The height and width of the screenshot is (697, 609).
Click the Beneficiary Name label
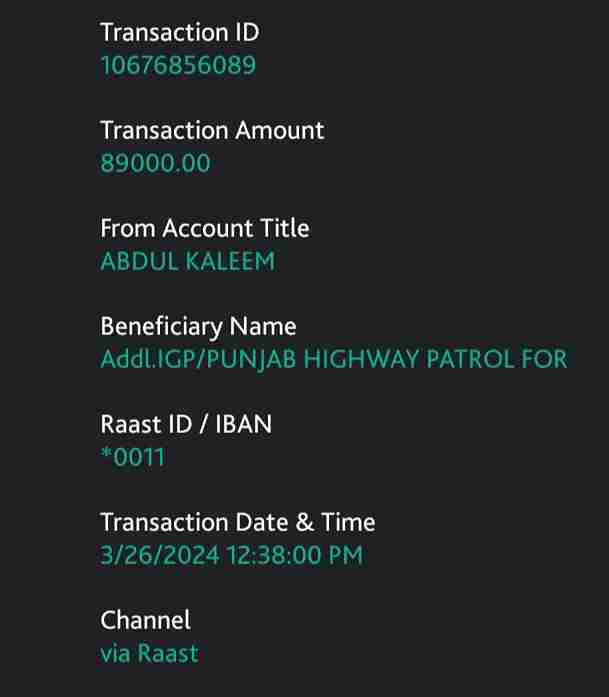(198, 326)
